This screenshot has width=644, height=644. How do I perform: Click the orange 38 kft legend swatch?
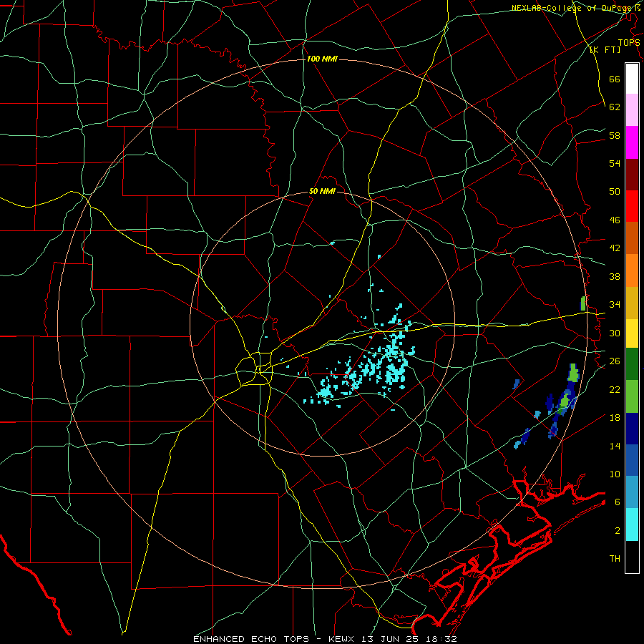(x=632, y=270)
